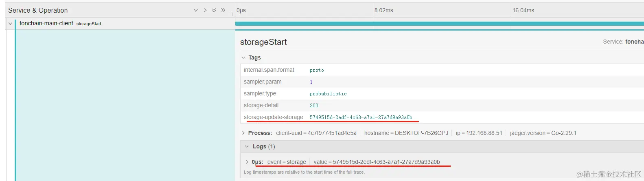
Task: Click the expand all double-chevron icon
Action: [x=214, y=10]
